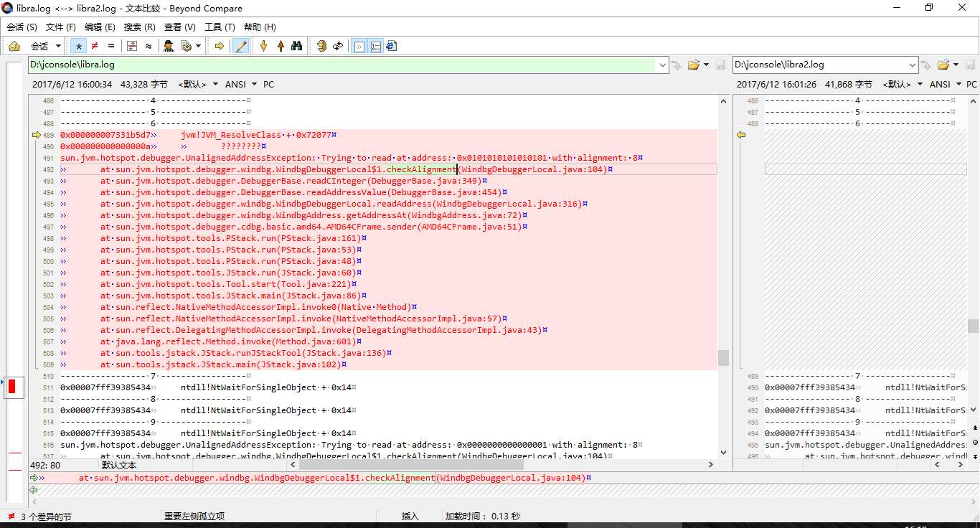Toggle Show Differences (≠) display filter
980x528 pixels.
click(95, 46)
